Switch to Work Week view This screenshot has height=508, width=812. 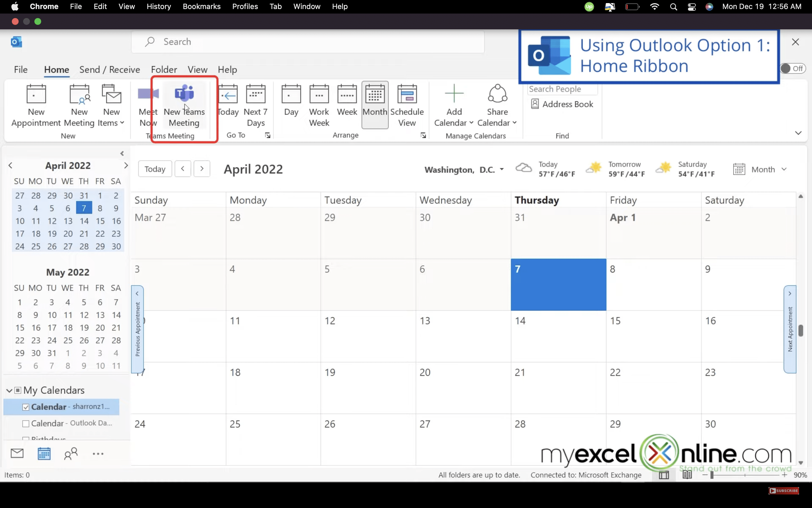pos(319,105)
